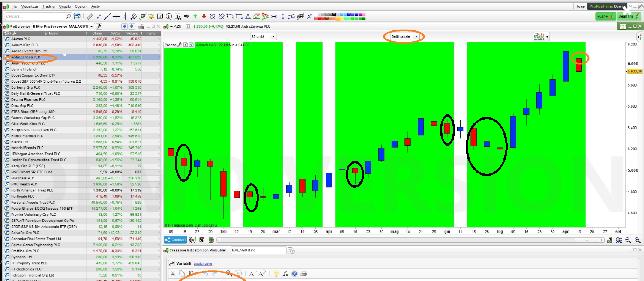Click the copy icon in ProBuilder
Image resolution: width=644 pixels, height=281 pixels.
(182, 273)
